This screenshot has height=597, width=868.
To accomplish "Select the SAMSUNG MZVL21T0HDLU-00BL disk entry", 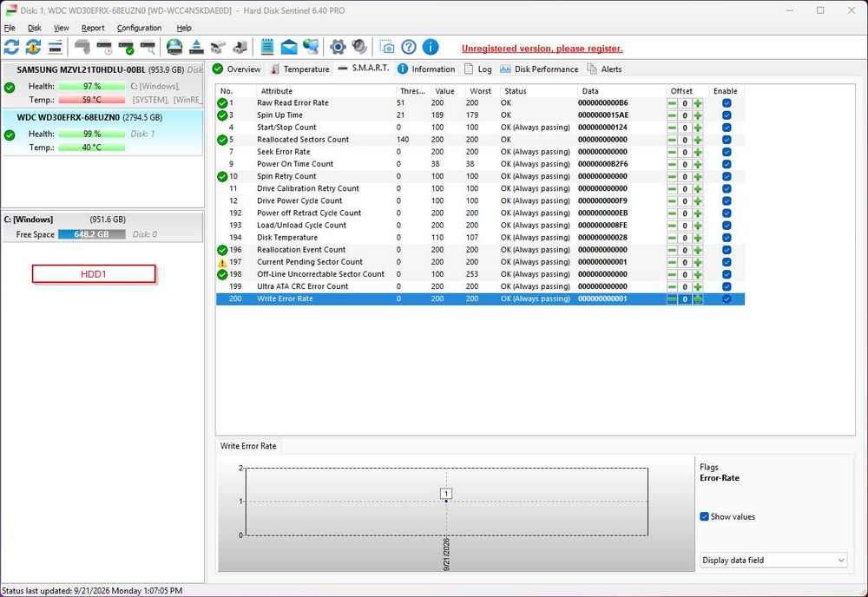I will pos(102,85).
